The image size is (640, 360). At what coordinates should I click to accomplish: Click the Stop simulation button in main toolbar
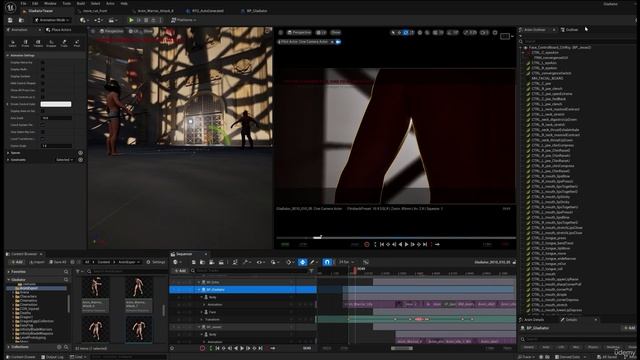(146, 20)
